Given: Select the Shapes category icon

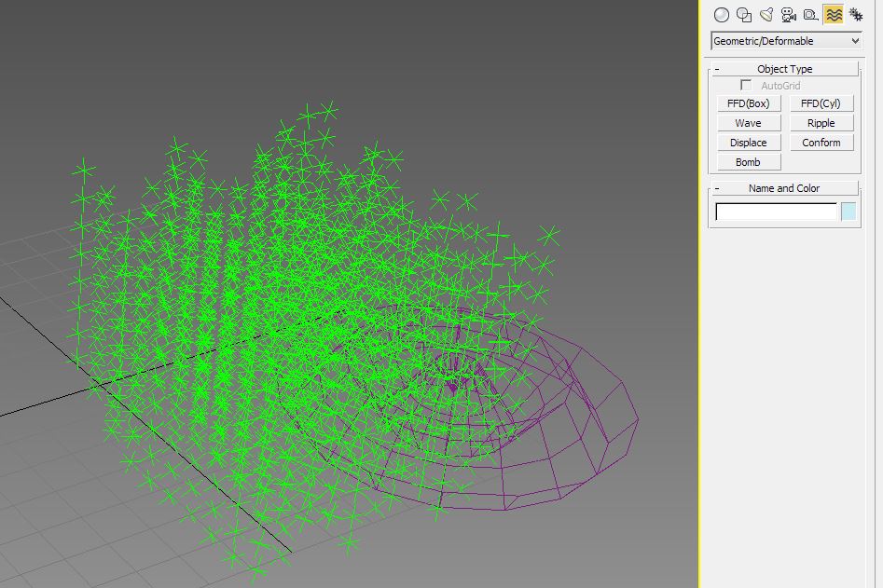Looking at the screenshot, I should [744, 15].
